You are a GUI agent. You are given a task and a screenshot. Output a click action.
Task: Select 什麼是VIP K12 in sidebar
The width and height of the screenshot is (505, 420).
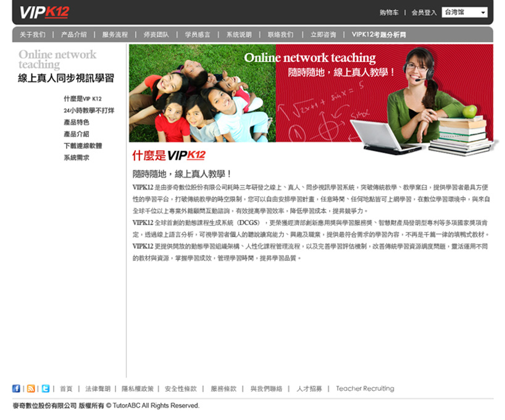pos(83,99)
